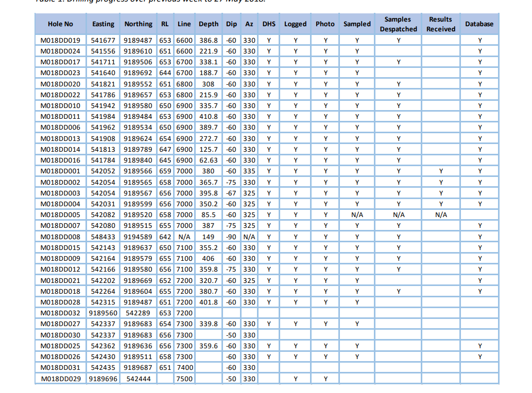
Task: Select hole number M018DD013
Action: (60, 138)
